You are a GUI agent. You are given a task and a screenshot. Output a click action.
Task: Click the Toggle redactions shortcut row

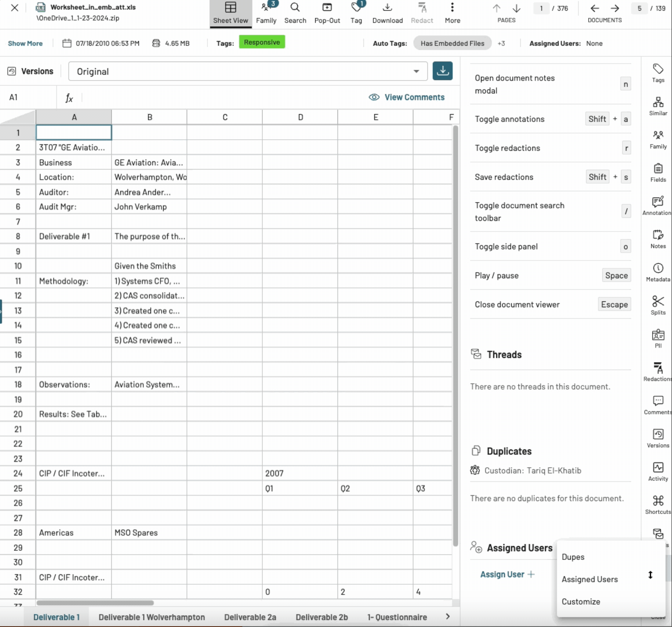coord(550,148)
